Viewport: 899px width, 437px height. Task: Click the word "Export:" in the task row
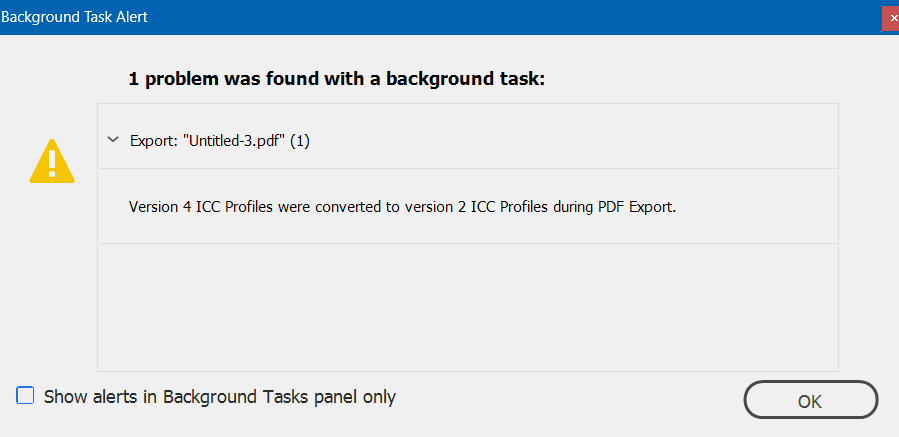(x=151, y=141)
